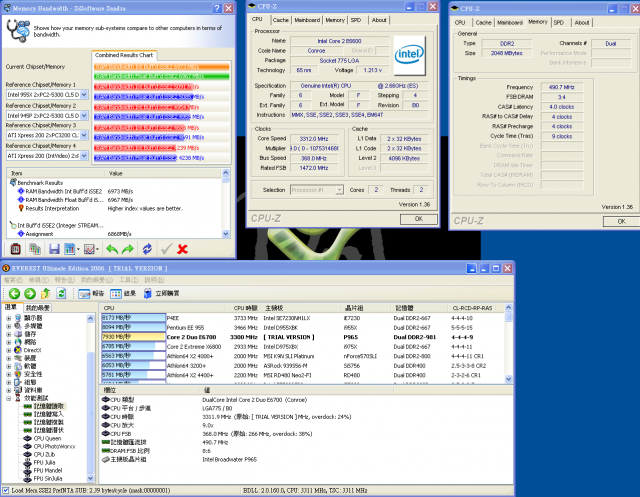640x497 pixels.
Task: Toggle the checkbox in EVEREST status bar
Action: (x=6, y=490)
